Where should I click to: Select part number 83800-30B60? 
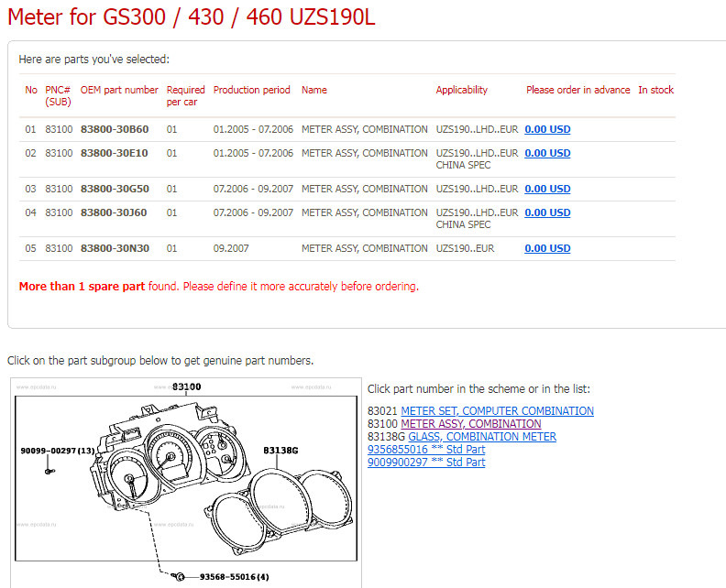click(x=115, y=129)
